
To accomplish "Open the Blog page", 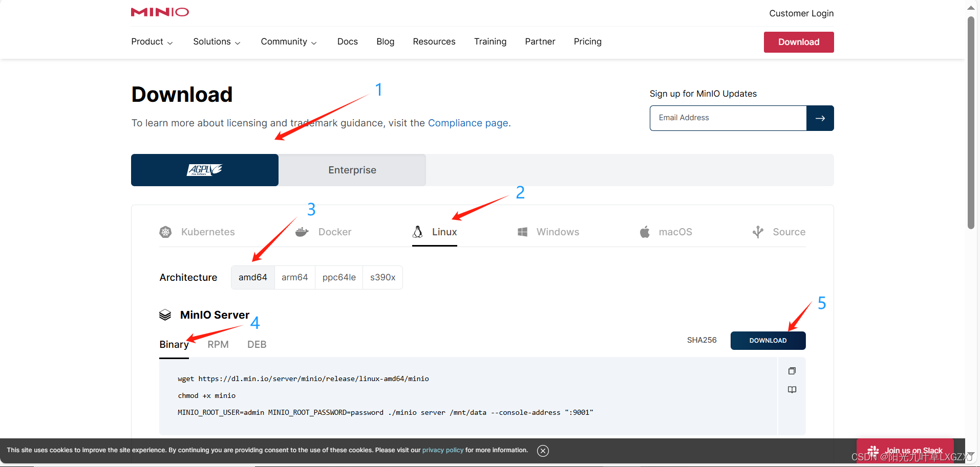I will point(386,42).
